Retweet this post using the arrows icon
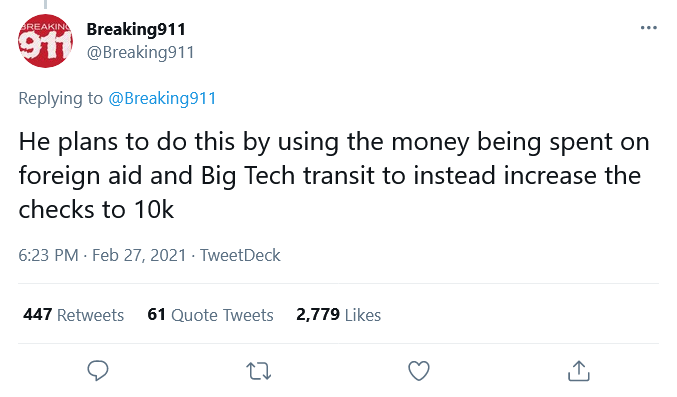The image size is (677, 397). [259, 371]
